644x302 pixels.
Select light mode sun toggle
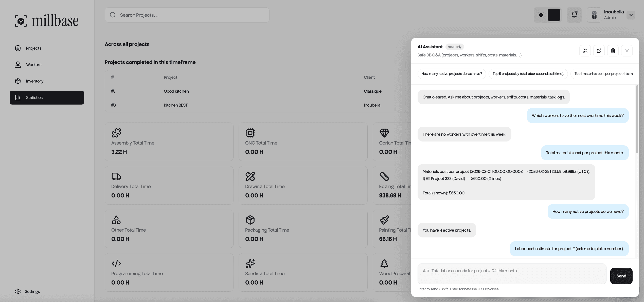pyautogui.click(x=541, y=15)
